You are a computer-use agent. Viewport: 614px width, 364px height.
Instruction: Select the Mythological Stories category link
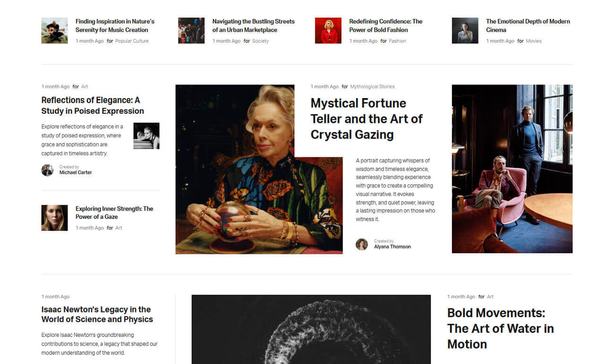pyautogui.click(x=372, y=87)
